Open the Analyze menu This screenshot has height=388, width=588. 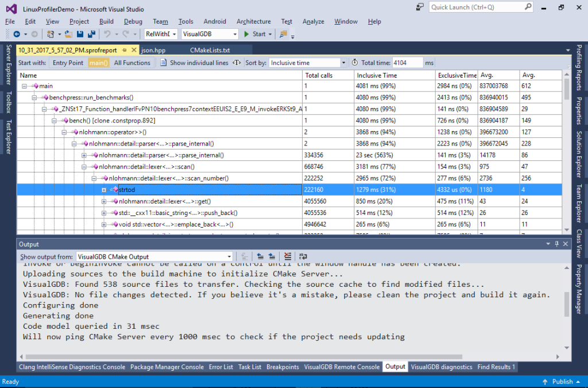(x=313, y=21)
